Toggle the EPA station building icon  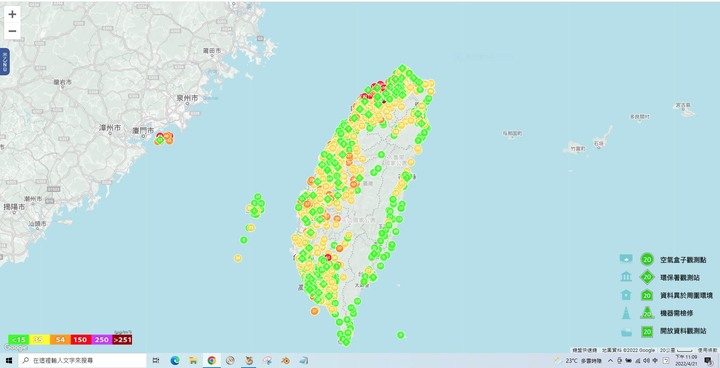(626, 277)
